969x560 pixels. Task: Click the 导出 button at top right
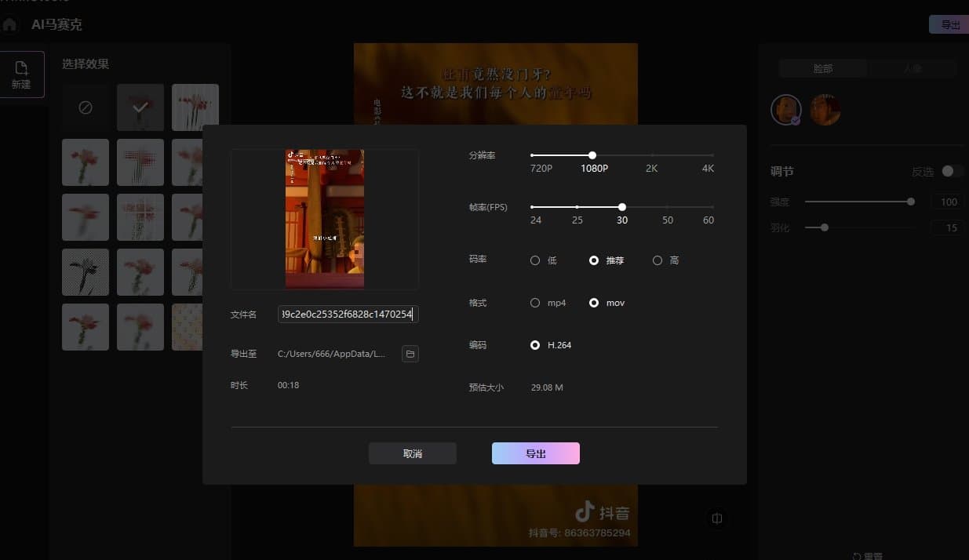(948, 24)
